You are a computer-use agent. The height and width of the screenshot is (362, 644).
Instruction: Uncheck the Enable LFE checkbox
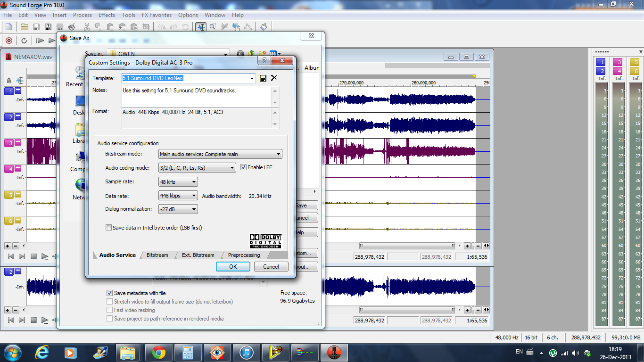[x=243, y=167]
